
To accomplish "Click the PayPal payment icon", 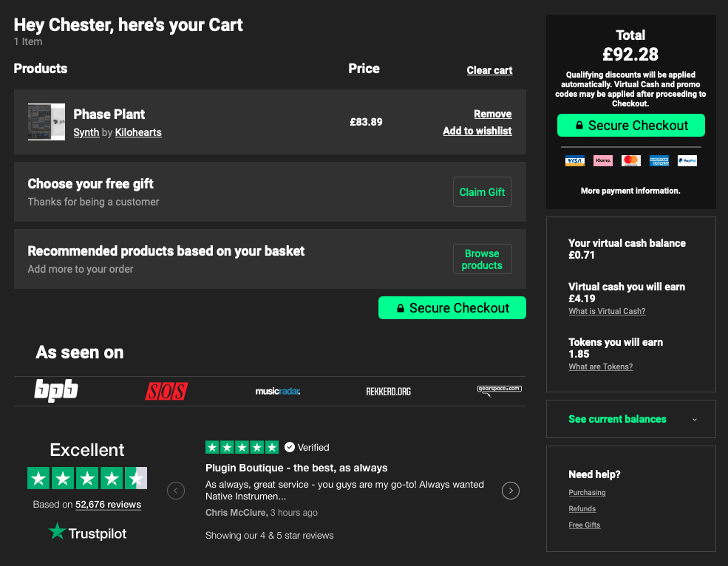I will (687, 161).
